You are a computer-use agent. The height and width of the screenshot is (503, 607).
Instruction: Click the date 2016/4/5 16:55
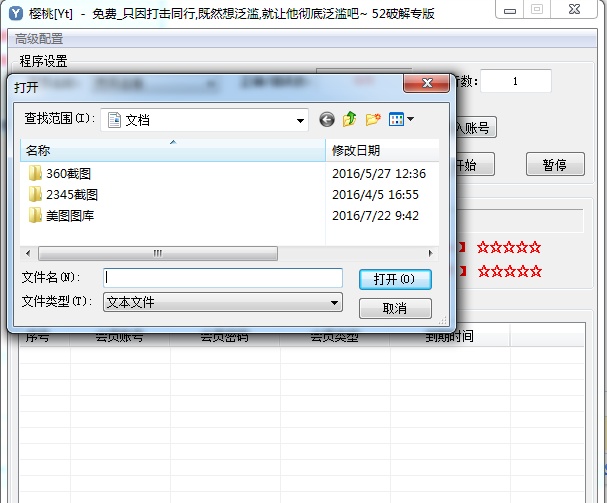(x=376, y=194)
